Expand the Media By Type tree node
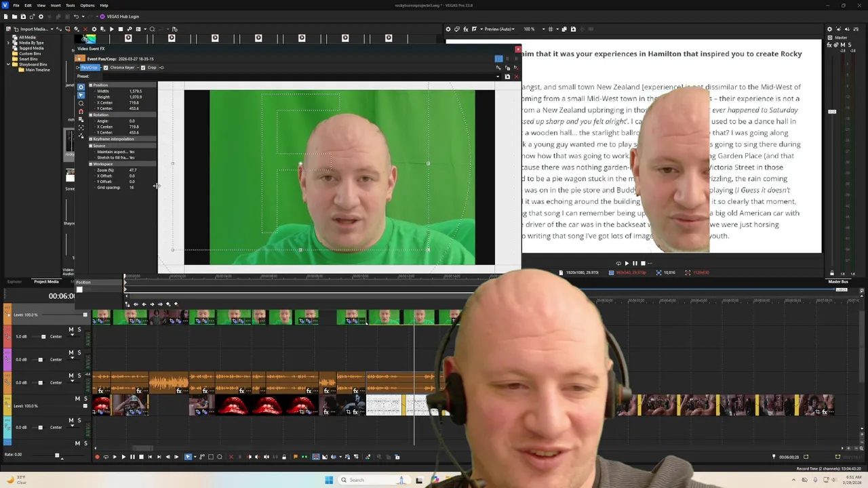 coord(8,43)
